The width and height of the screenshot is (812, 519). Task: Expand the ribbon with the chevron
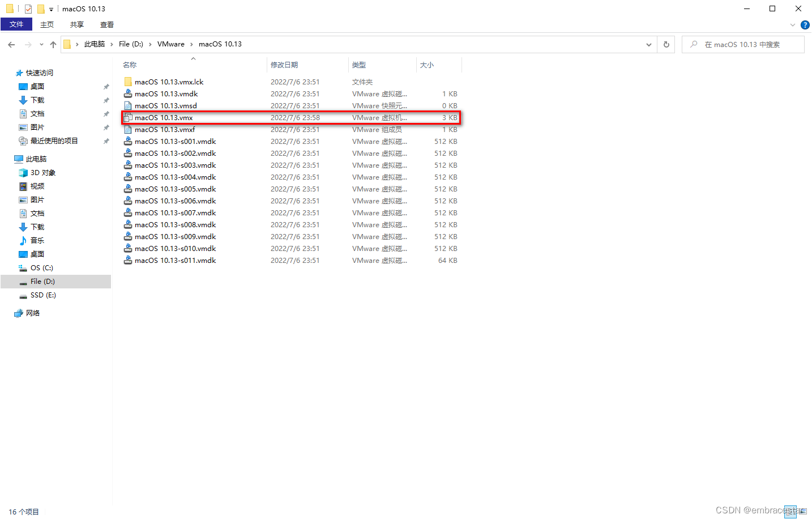point(793,25)
